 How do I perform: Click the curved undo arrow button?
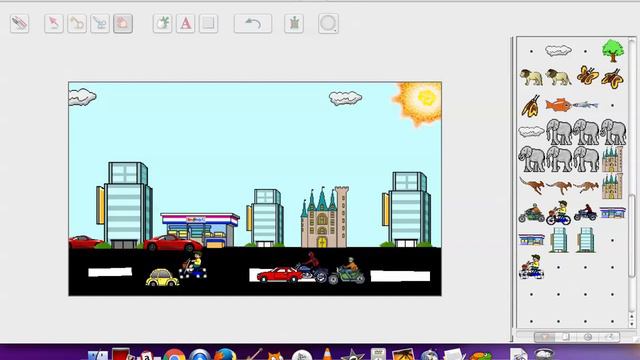coord(253,23)
